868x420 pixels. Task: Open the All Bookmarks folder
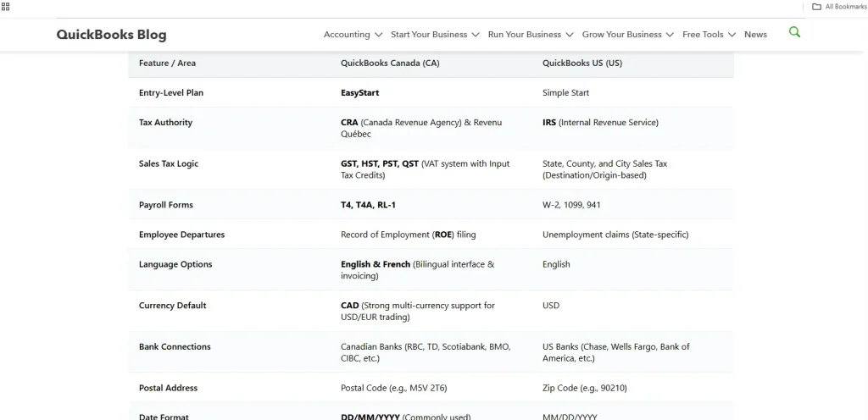(x=839, y=7)
